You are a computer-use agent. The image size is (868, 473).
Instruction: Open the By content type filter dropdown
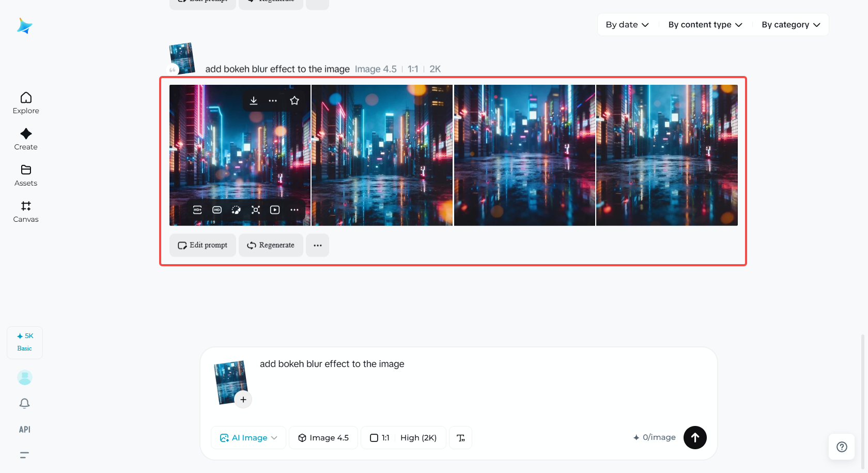pyautogui.click(x=705, y=25)
